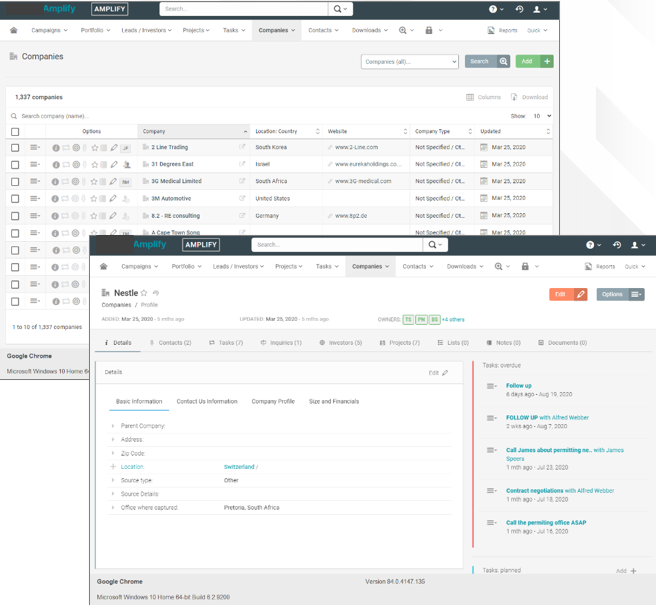Screen dimensions: 656x605
Task: Open external link icon for 3M Automotive
Action: point(242,198)
